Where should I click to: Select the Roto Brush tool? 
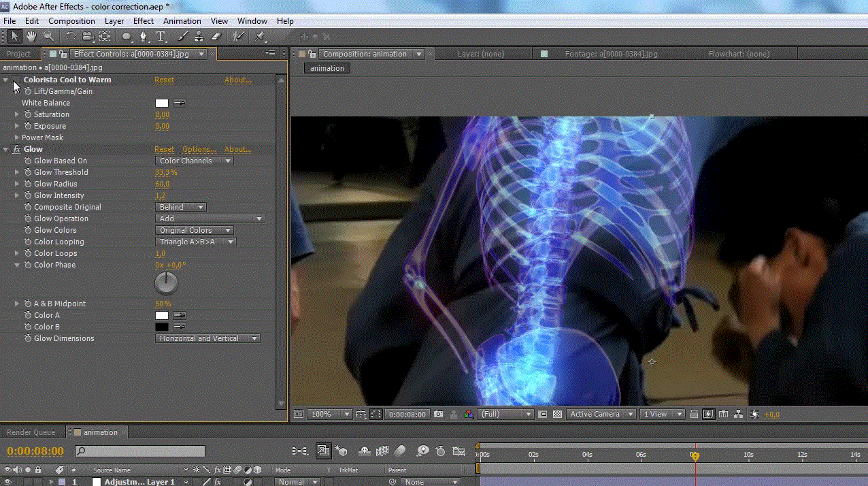(238, 36)
